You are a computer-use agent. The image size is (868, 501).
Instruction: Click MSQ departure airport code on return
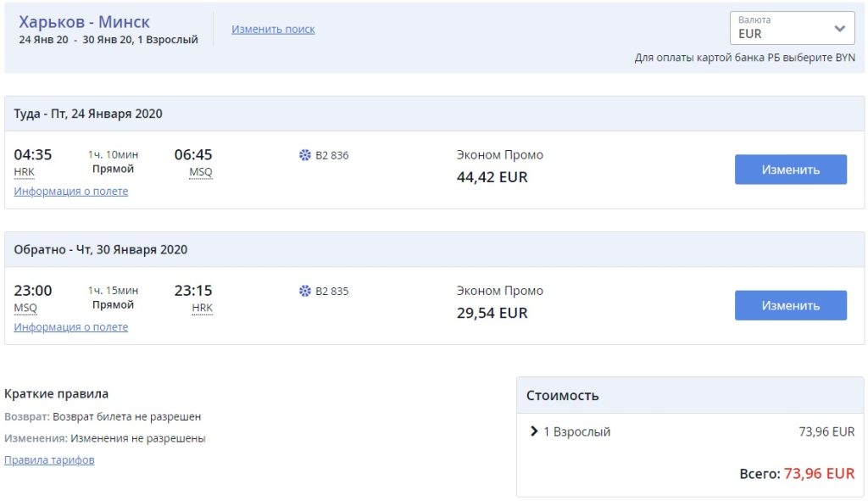point(25,308)
